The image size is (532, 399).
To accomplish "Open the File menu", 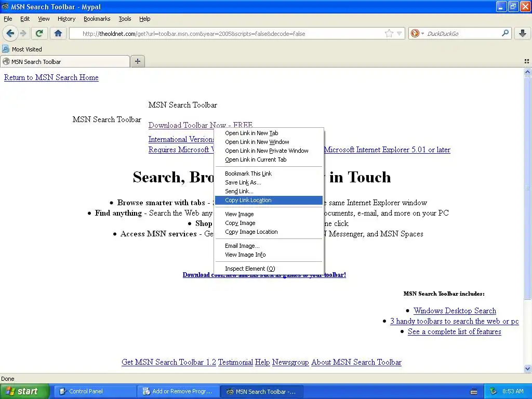I will tap(8, 19).
